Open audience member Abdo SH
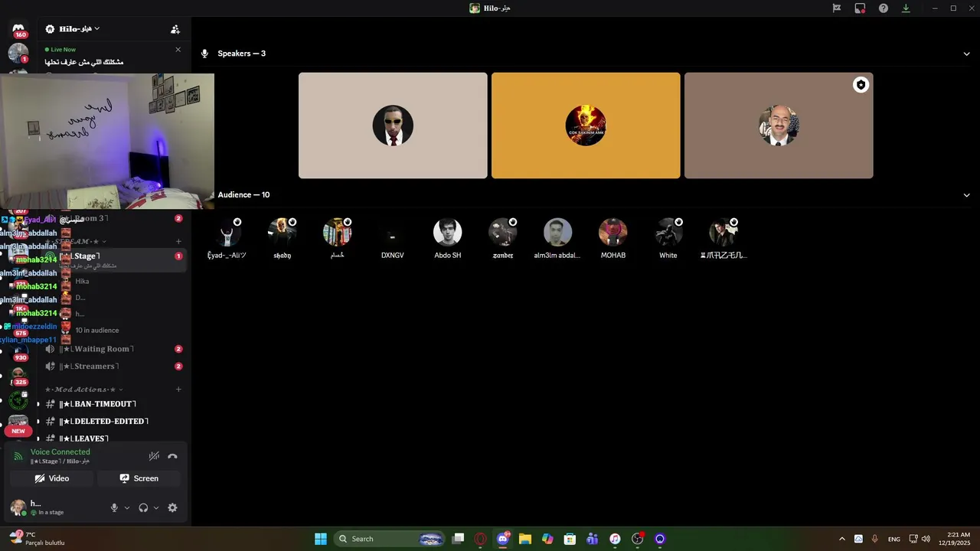The height and width of the screenshot is (551, 980). tap(448, 239)
